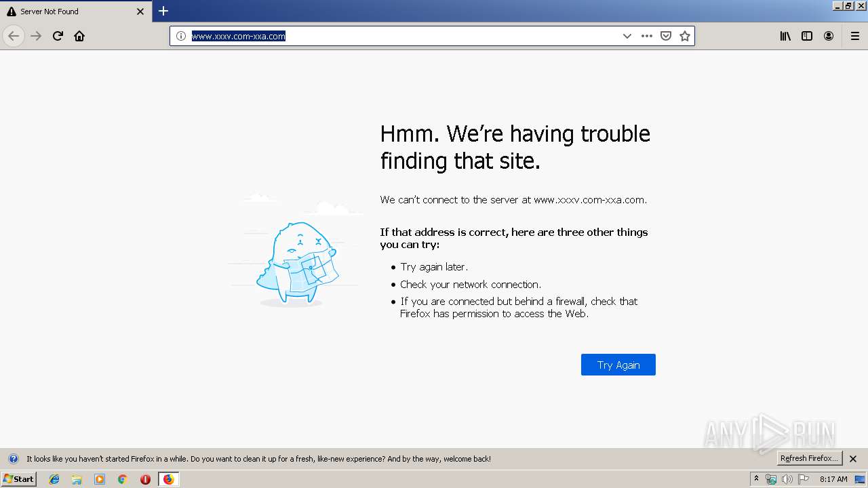This screenshot has width=868, height=488.
Task: Open the volume control in tray
Action: point(787,479)
